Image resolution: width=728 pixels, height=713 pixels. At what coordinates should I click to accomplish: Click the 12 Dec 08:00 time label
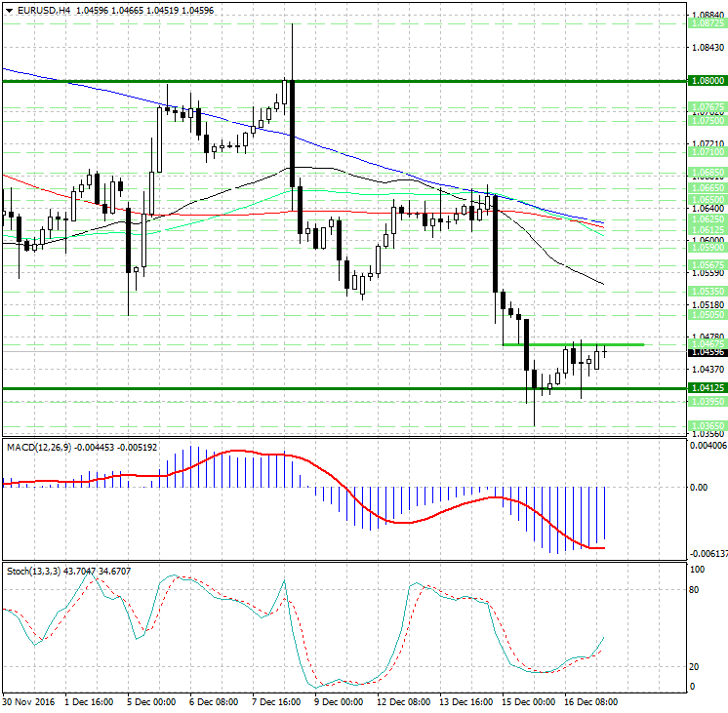pos(403,701)
